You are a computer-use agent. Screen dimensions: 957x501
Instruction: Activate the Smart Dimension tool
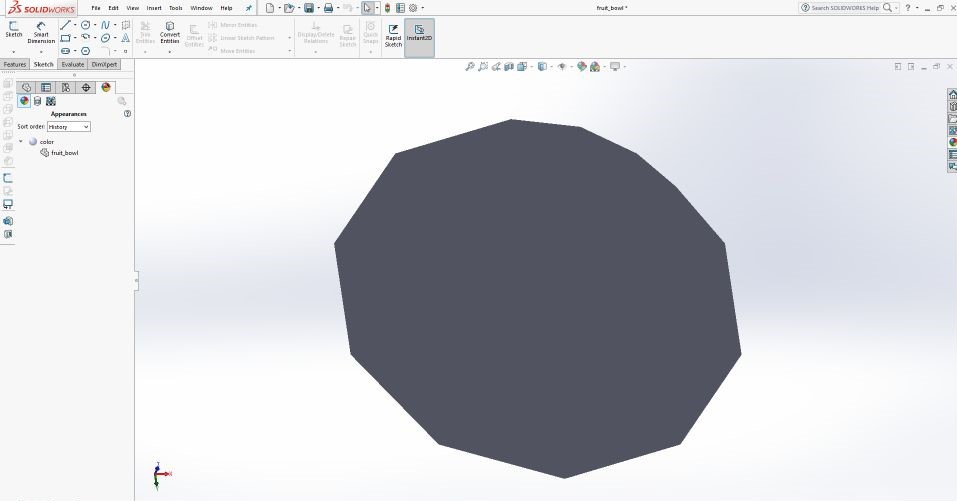pyautogui.click(x=41, y=32)
